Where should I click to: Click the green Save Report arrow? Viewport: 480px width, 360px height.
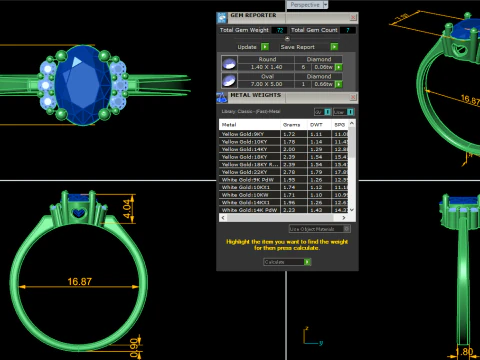point(334,47)
